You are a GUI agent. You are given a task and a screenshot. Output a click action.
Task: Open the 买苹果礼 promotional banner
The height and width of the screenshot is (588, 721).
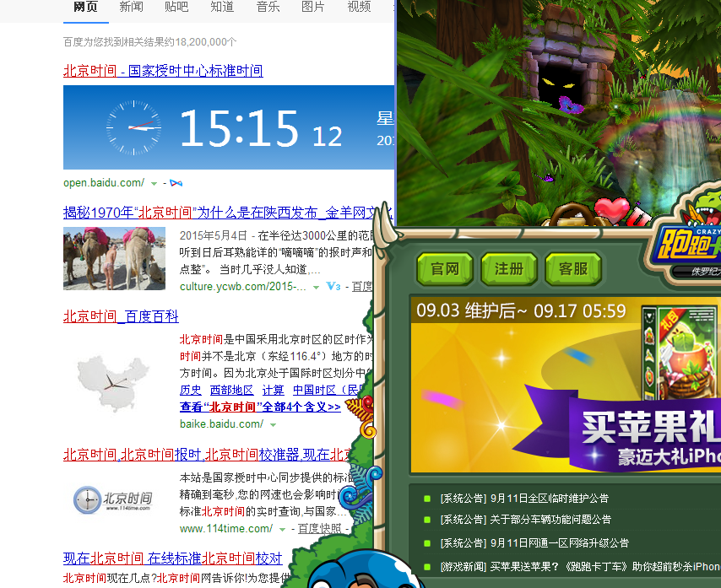[566, 385]
